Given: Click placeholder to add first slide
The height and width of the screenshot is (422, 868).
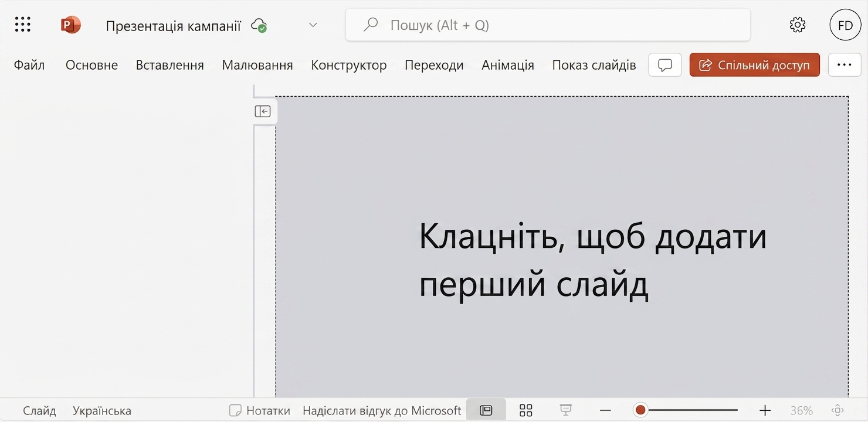Looking at the screenshot, I should pos(562,247).
